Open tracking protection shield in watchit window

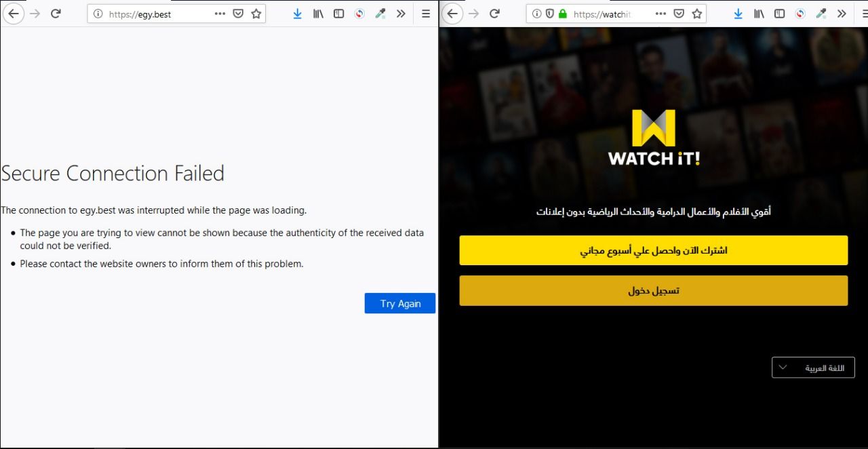549,14
